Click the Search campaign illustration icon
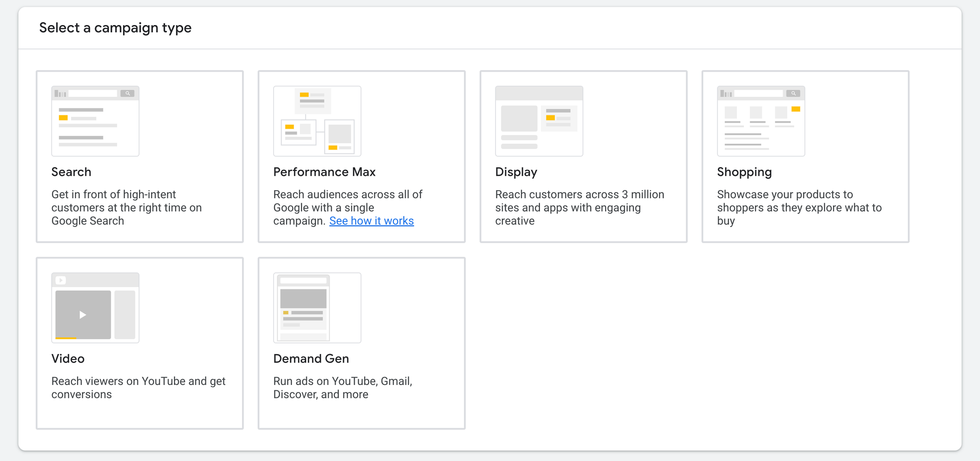Viewport: 980px width, 461px height. [95, 121]
